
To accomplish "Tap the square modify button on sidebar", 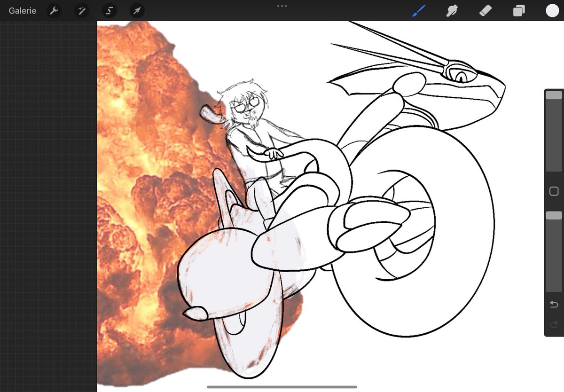I will (x=554, y=191).
